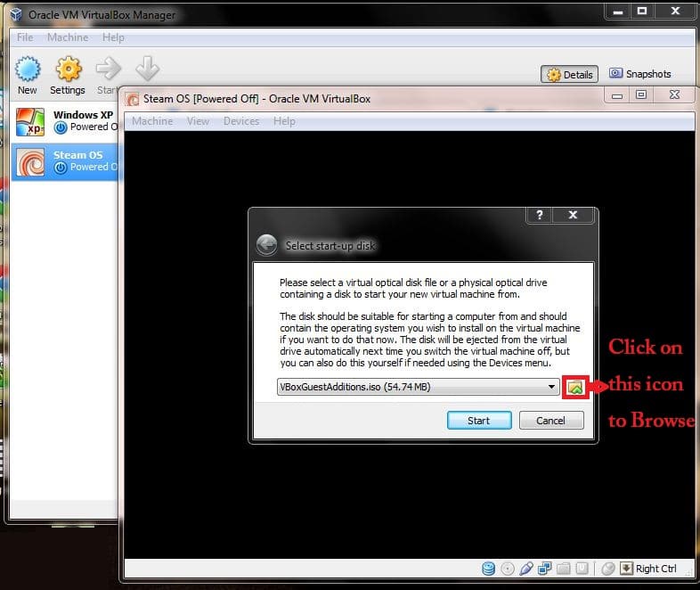Click the video capture status bar icon
The image size is (700, 590).
582,569
